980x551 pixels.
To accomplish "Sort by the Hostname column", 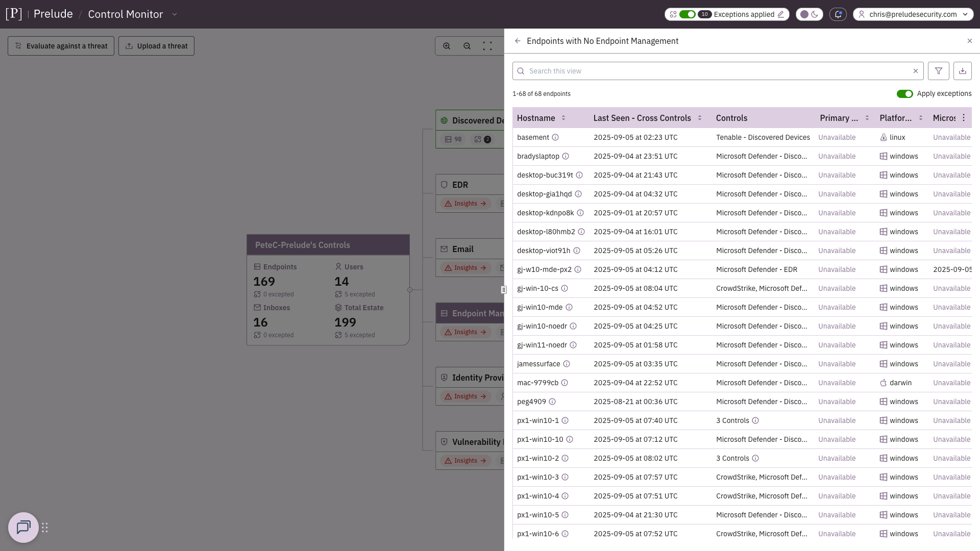I will coord(563,118).
